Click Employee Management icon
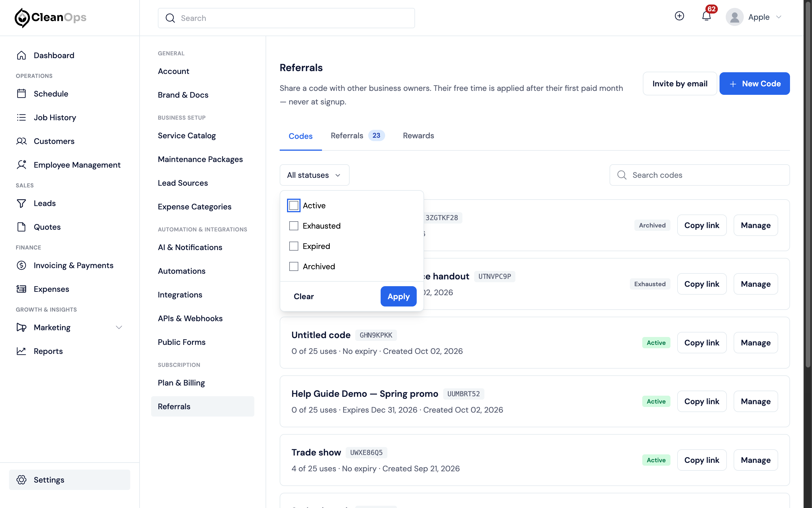This screenshot has height=508, width=812. (21, 165)
